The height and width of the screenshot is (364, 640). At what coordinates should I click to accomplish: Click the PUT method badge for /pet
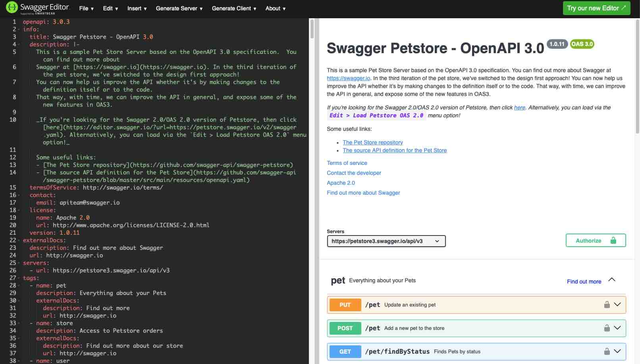(345, 305)
